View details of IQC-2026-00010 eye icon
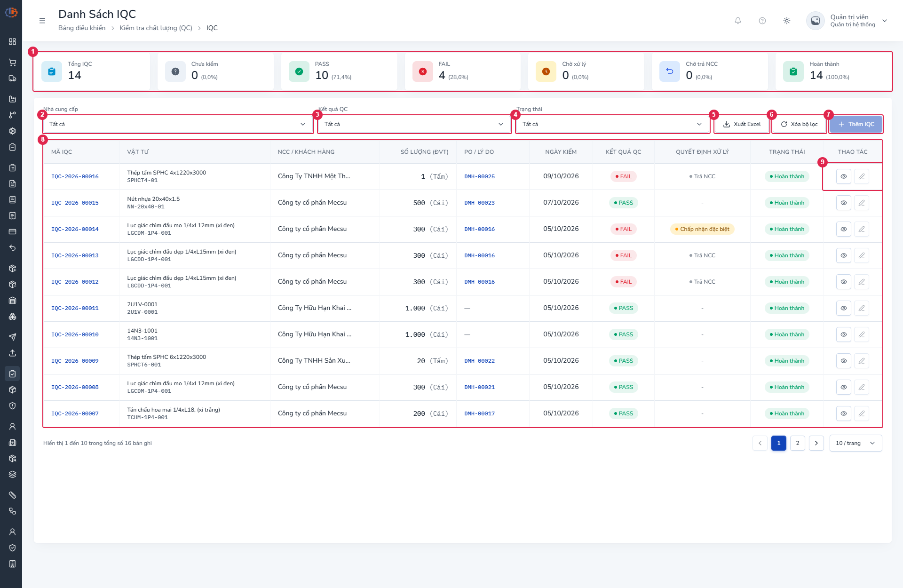This screenshot has height=588, width=903. tap(844, 334)
